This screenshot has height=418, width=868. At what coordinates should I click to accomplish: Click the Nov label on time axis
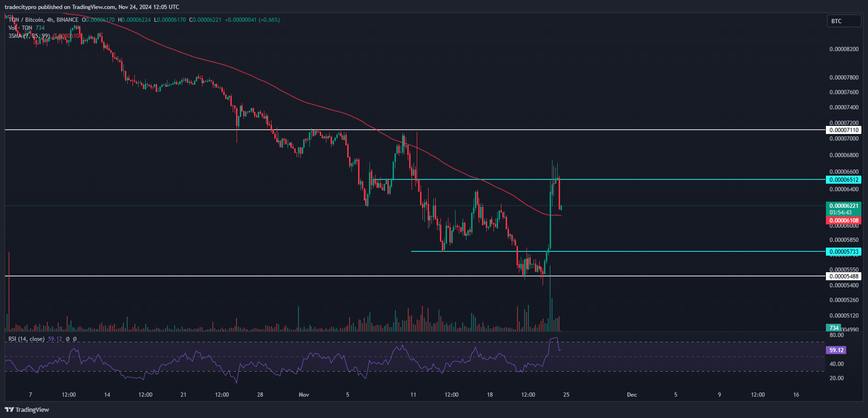(304, 395)
